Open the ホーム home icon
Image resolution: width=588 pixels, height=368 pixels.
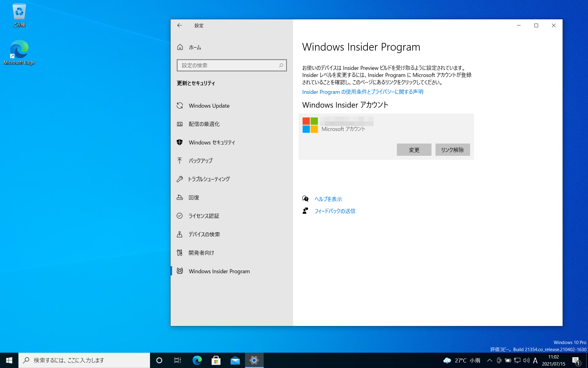(180, 47)
